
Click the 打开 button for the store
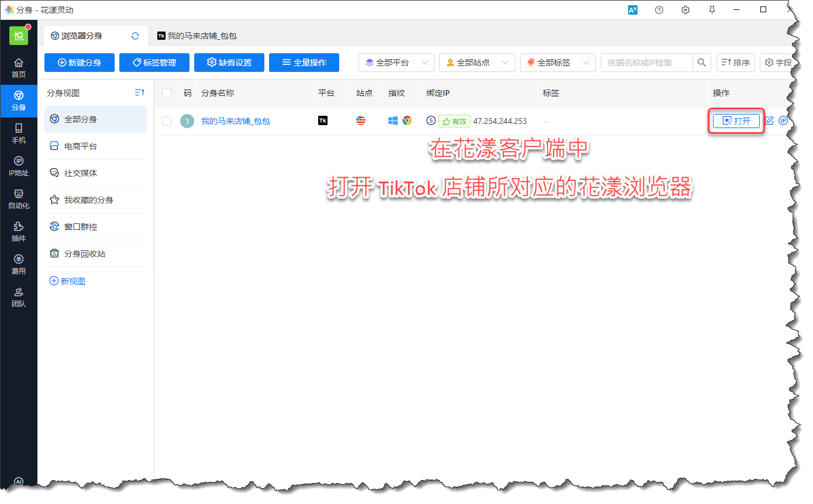tap(736, 121)
